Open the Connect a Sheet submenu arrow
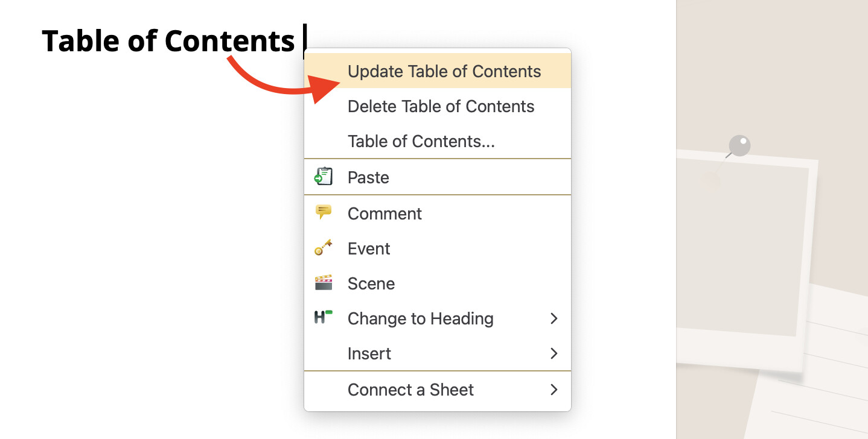868x439 pixels. (x=554, y=390)
